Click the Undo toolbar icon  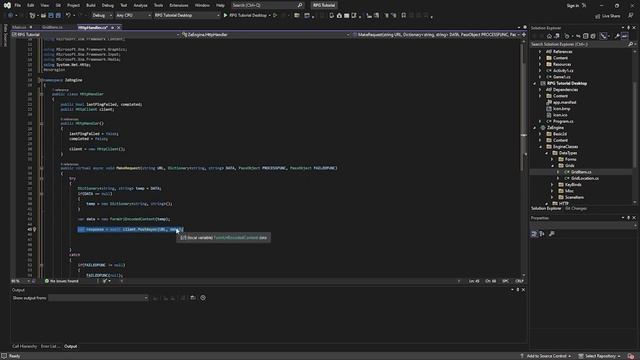[68, 16]
